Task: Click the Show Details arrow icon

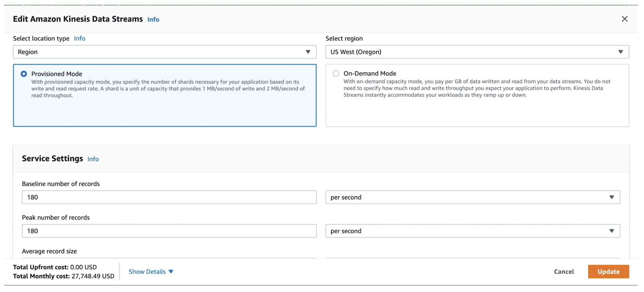Action: tap(171, 271)
